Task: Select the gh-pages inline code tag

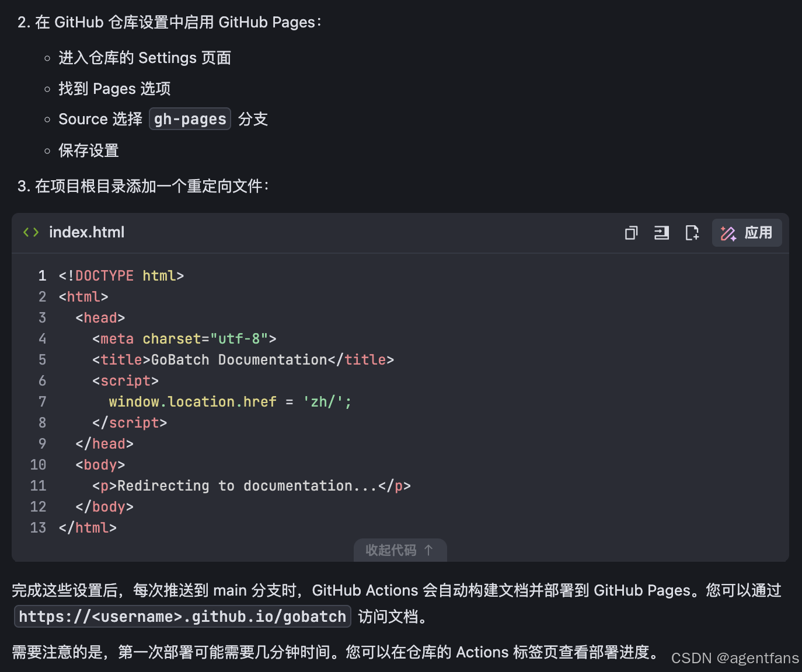Action: click(190, 119)
